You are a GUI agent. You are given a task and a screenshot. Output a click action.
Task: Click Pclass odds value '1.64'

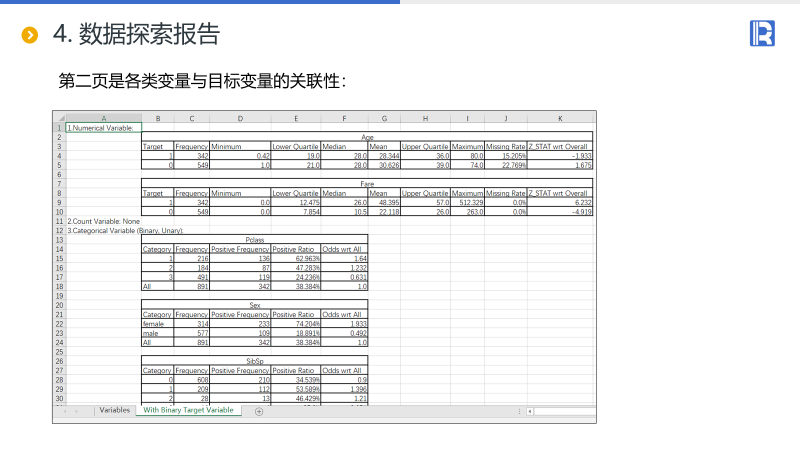coord(344,259)
